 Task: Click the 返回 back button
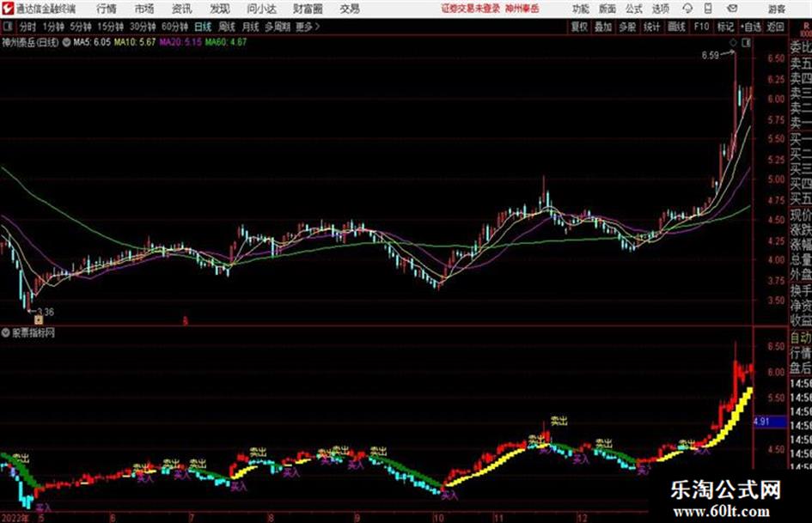pyautogui.click(x=775, y=27)
